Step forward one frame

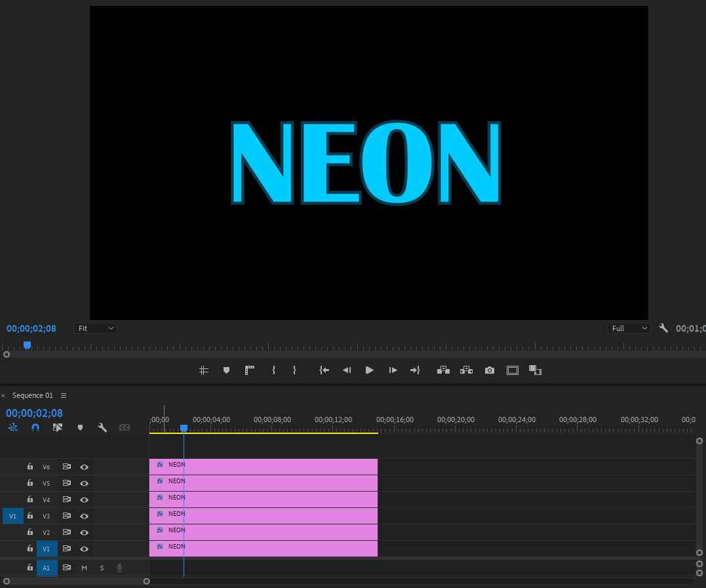click(393, 370)
